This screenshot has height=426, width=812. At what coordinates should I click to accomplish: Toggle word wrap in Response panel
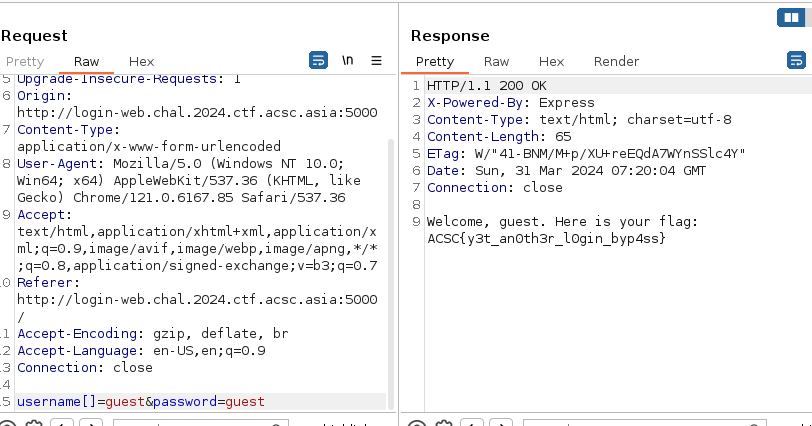click(x=796, y=61)
